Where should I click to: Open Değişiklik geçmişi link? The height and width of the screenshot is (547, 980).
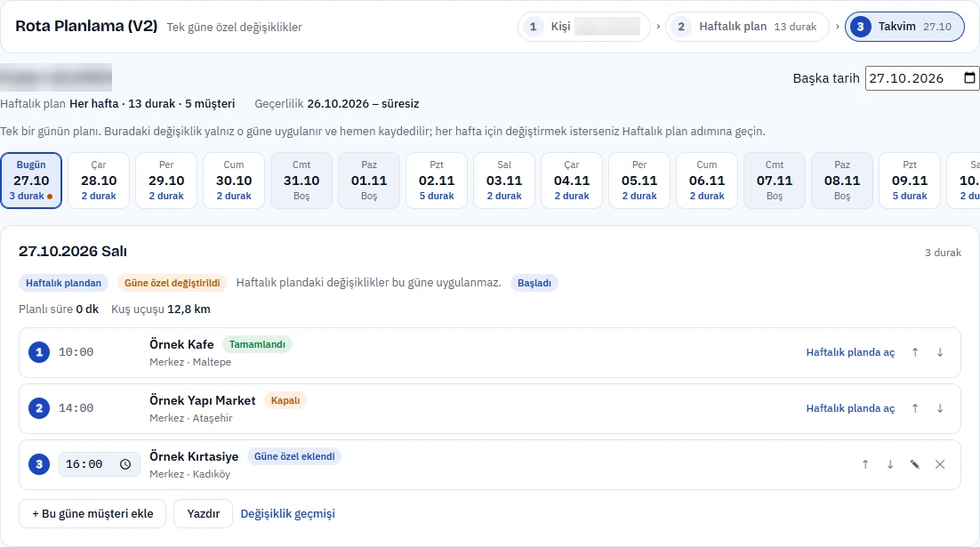pyautogui.click(x=287, y=514)
